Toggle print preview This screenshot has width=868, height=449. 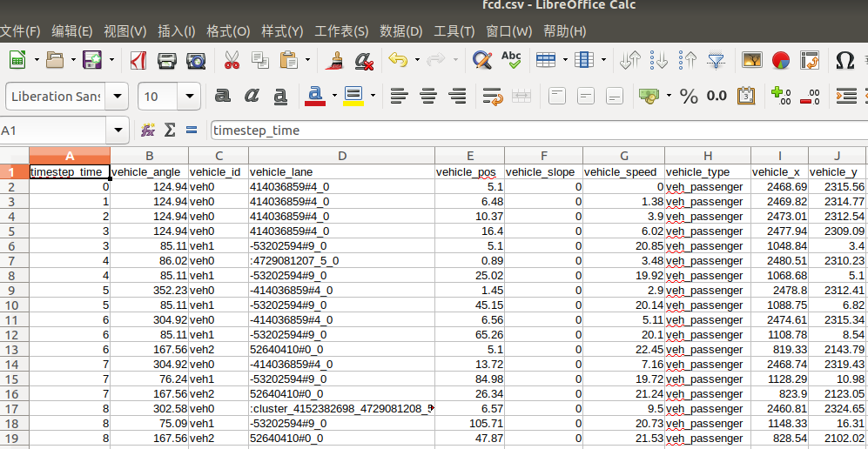(195, 60)
